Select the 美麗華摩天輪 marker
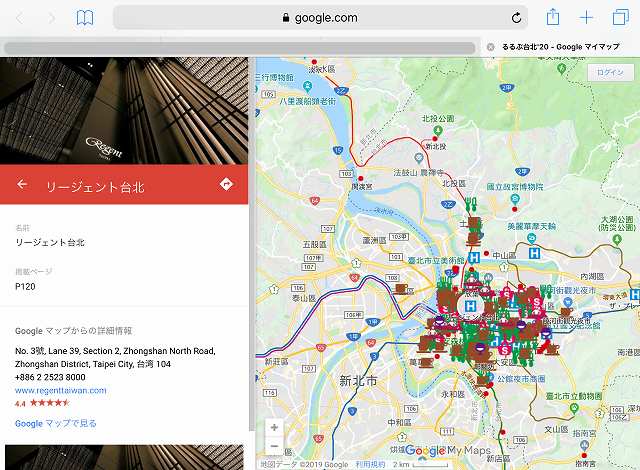Image resolution: width=640 pixels, height=470 pixels. pyautogui.click(x=531, y=237)
